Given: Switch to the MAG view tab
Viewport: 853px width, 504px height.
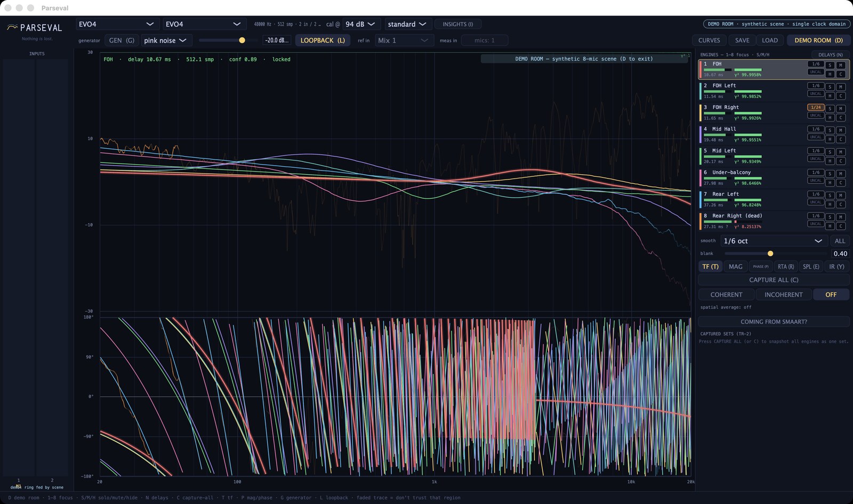Looking at the screenshot, I should (736, 266).
